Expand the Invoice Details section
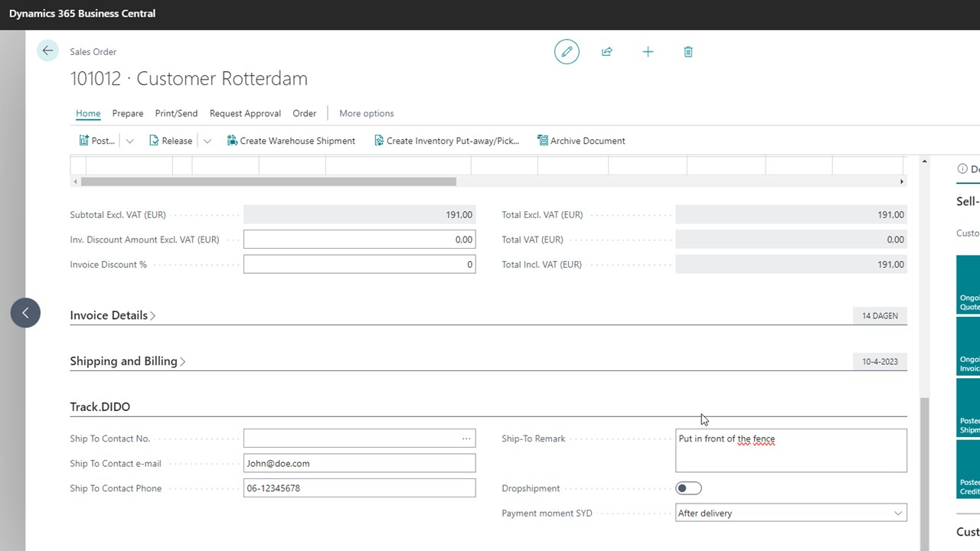The width and height of the screenshot is (980, 551). (x=113, y=315)
